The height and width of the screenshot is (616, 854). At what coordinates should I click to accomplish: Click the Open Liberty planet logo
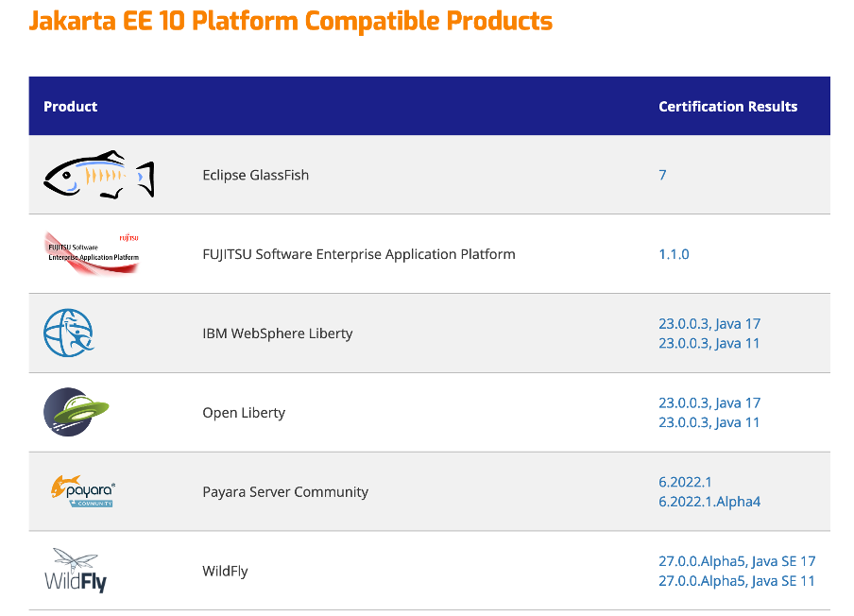[77, 412]
